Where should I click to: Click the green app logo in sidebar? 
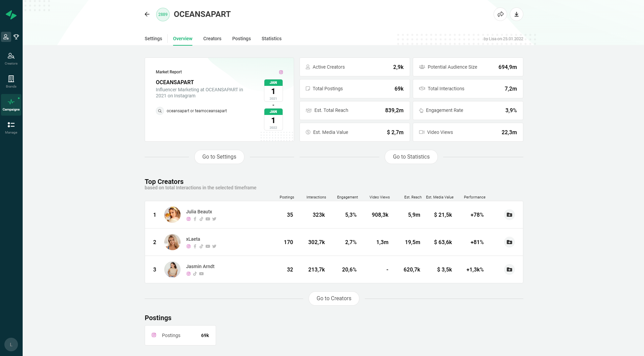coord(11,15)
